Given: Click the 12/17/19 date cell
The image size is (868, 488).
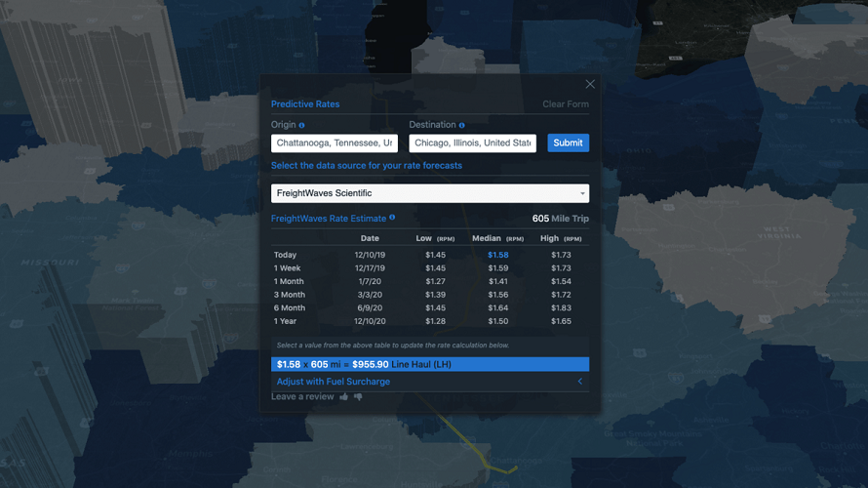Looking at the screenshot, I should tap(370, 268).
